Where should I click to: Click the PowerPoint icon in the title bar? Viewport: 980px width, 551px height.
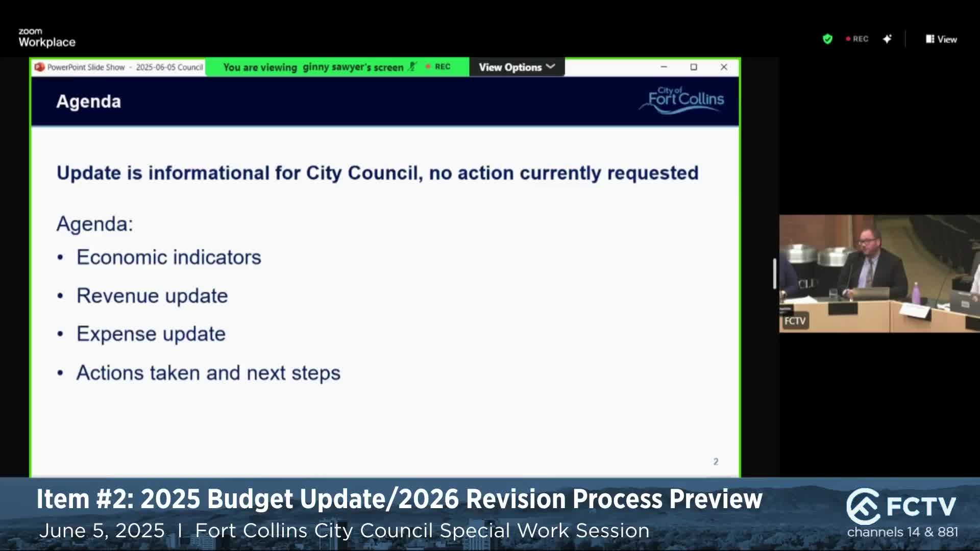[x=39, y=67]
